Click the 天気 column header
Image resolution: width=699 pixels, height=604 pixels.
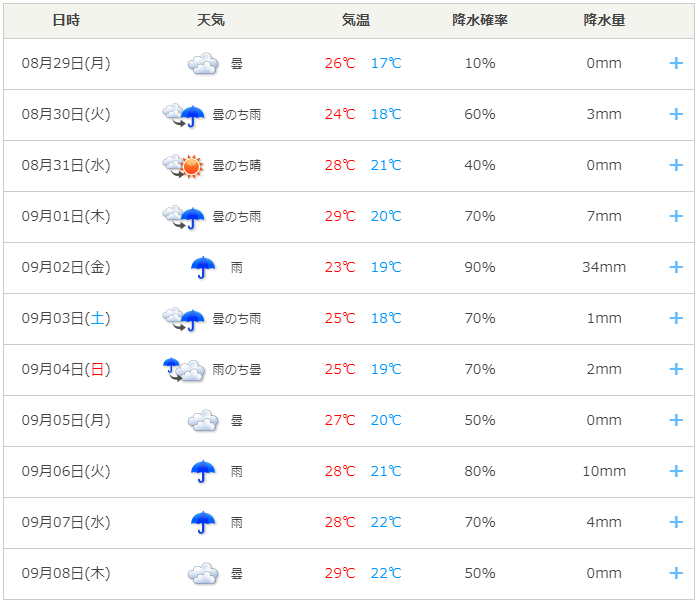pyautogui.click(x=211, y=20)
